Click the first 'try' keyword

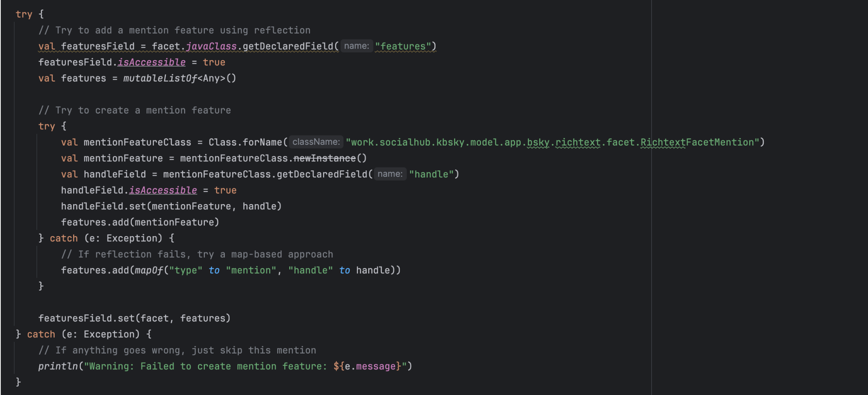tap(24, 14)
